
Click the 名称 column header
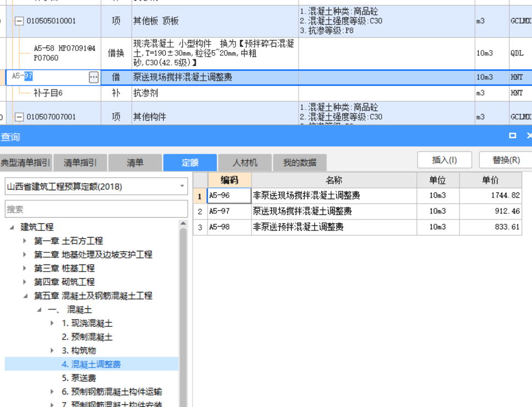(334, 180)
